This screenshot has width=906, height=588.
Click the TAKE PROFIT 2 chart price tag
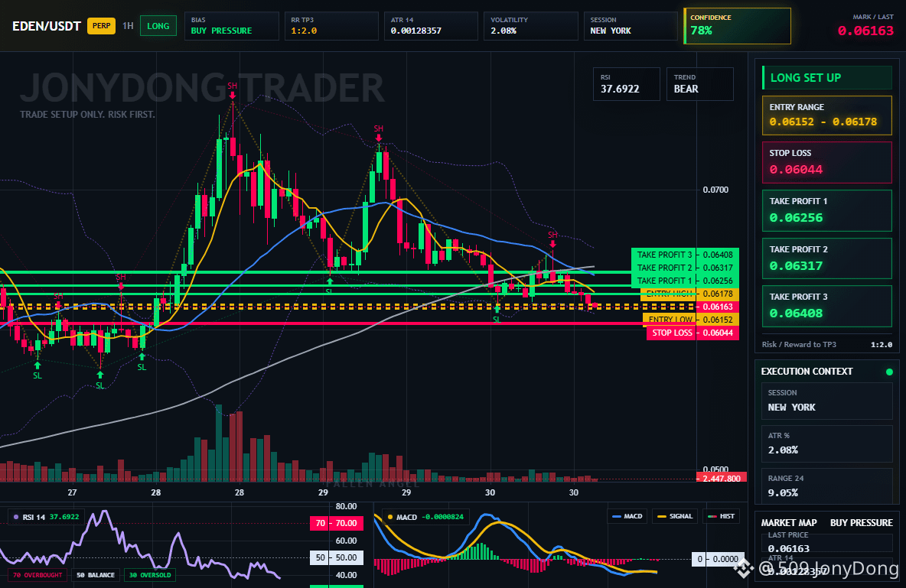click(x=685, y=268)
